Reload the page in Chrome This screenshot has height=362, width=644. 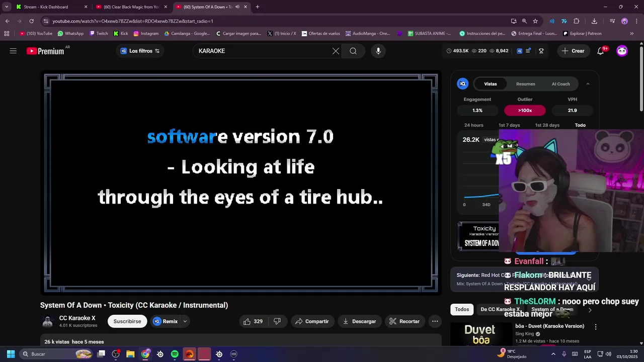point(31,21)
